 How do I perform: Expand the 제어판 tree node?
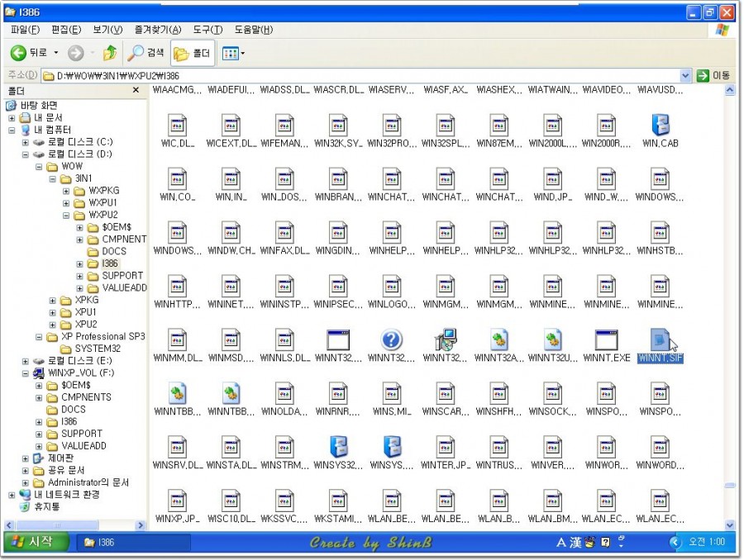tap(25, 458)
